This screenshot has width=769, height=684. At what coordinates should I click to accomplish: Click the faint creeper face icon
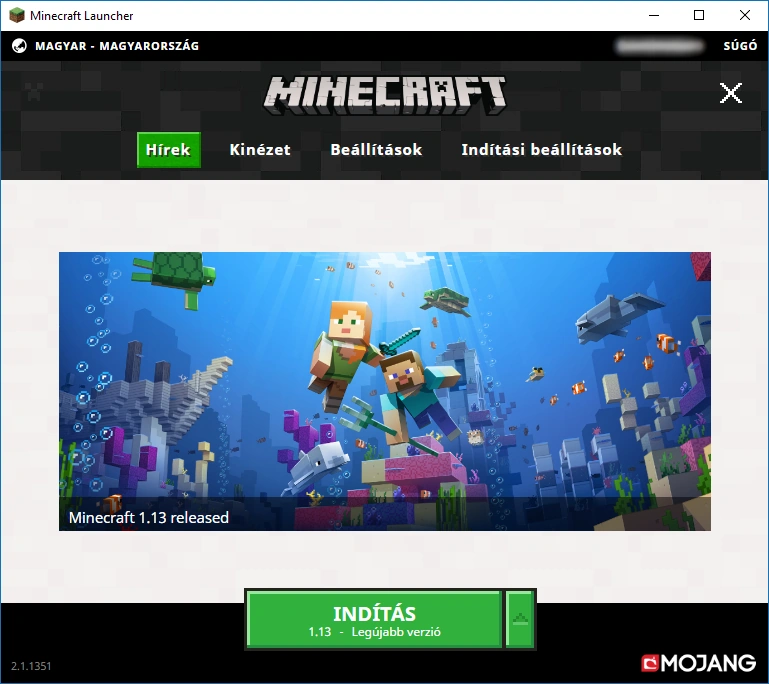tap(34, 91)
